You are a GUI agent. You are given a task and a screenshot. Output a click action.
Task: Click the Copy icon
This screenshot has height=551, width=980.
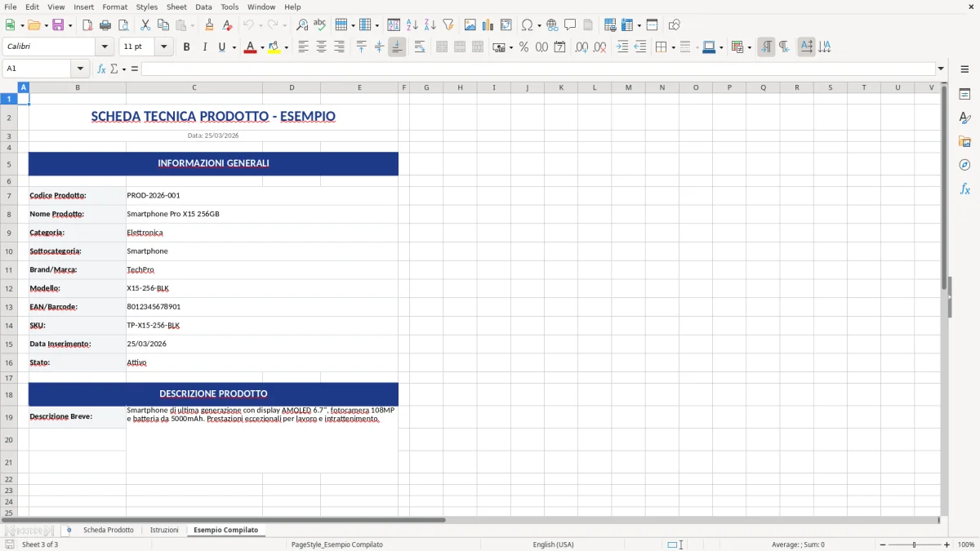click(x=163, y=25)
